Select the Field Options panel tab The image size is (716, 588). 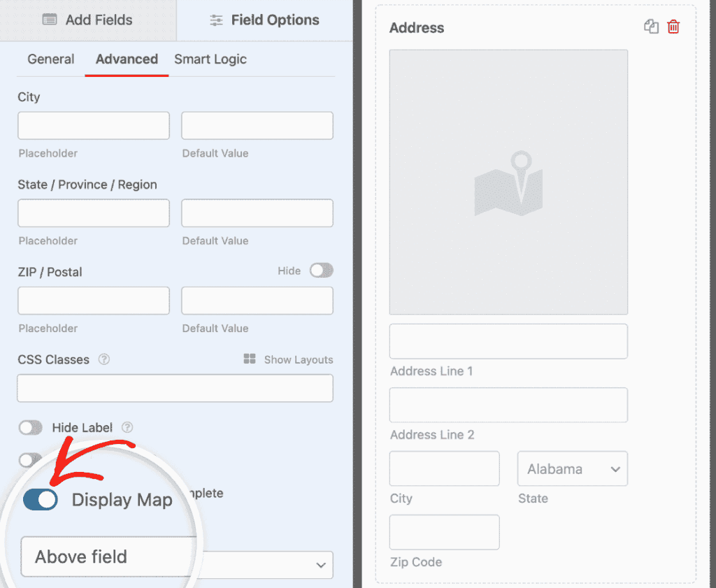point(265,20)
